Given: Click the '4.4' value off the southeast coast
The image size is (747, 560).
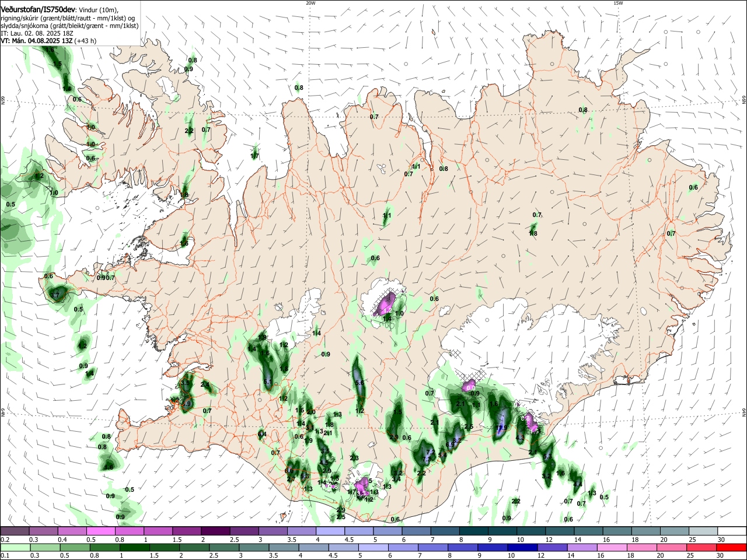Looking at the screenshot, I should 578,484.
